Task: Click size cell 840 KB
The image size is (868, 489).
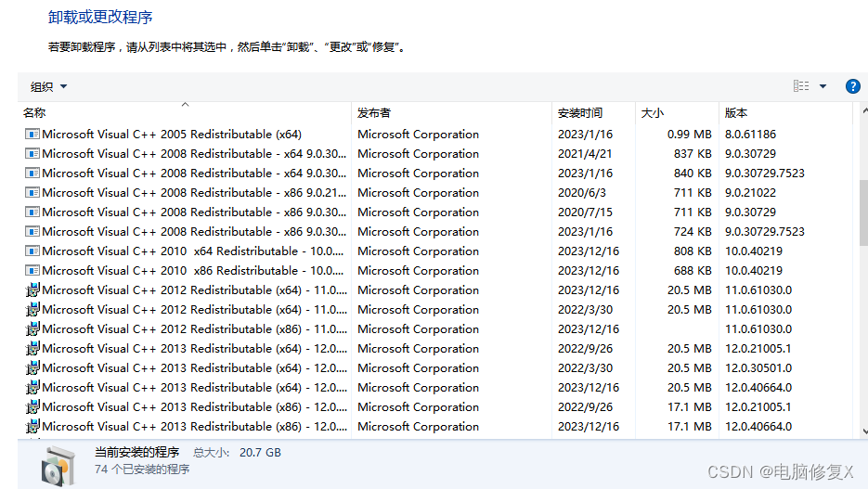Action: click(x=693, y=174)
